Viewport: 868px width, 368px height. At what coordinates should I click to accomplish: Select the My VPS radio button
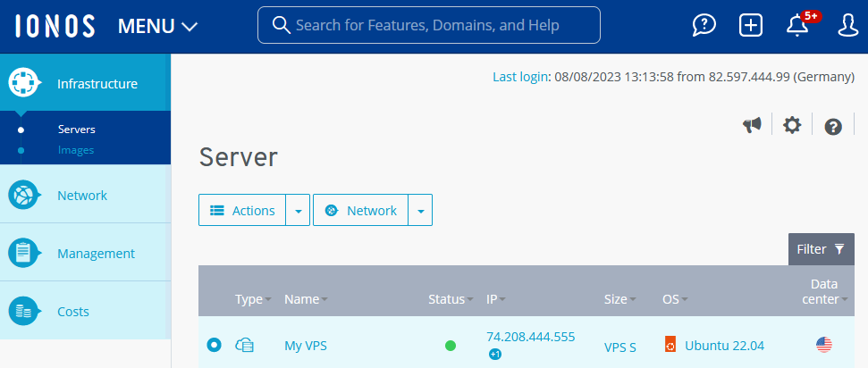214,345
